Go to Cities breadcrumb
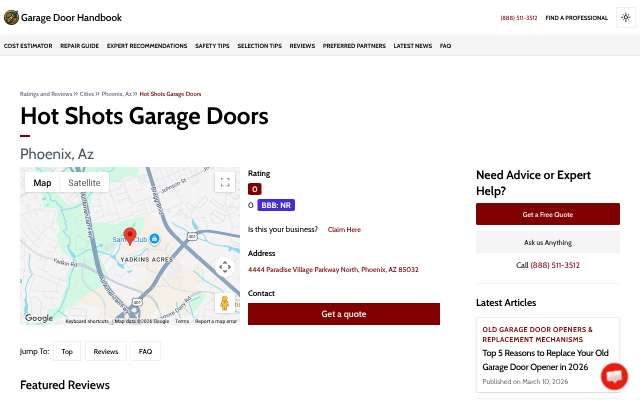Screen dimensions: 640x400 pos(87,94)
